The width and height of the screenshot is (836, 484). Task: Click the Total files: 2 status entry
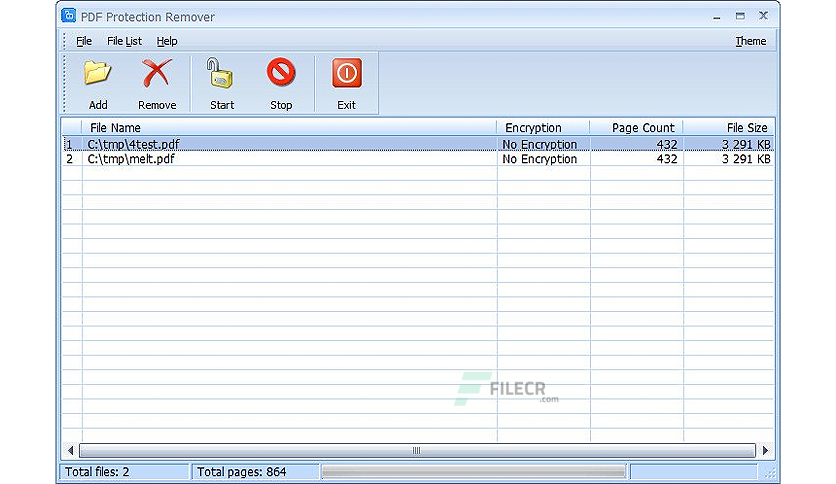click(x=124, y=472)
